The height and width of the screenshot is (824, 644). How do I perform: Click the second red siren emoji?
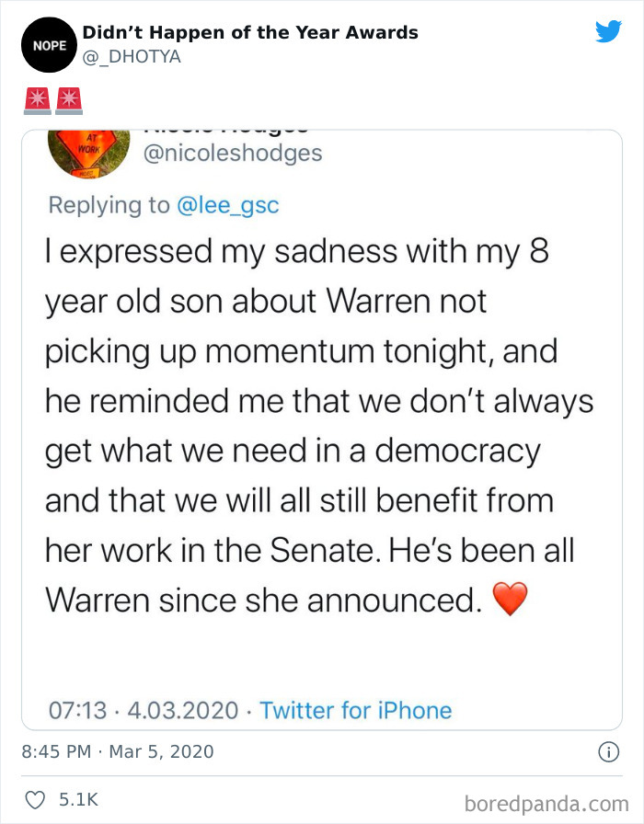[x=69, y=99]
